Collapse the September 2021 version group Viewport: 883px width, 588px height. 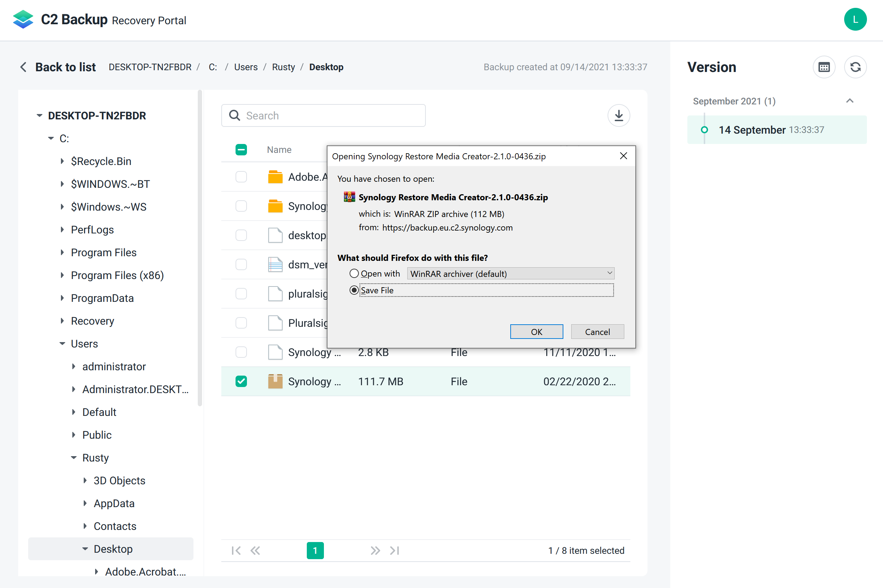pos(850,101)
